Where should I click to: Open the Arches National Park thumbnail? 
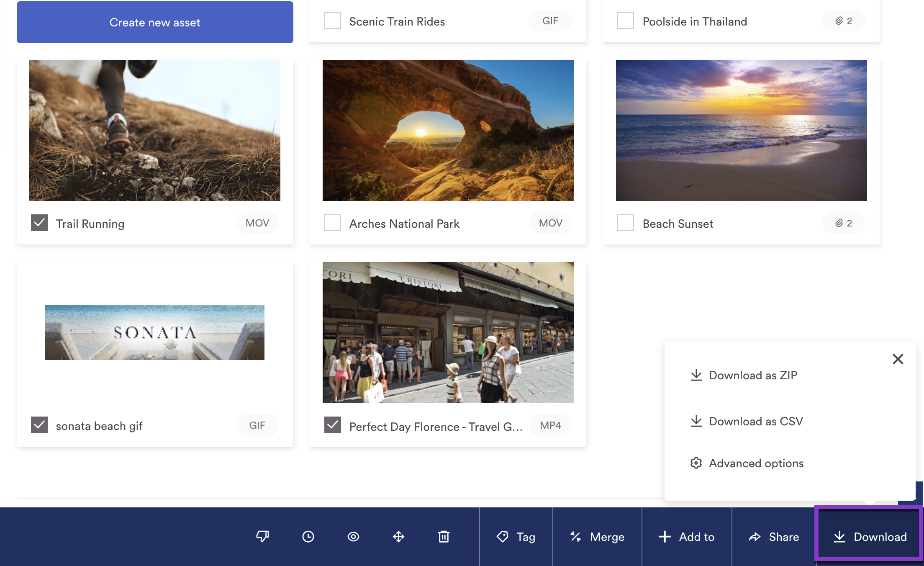[448, 130]
